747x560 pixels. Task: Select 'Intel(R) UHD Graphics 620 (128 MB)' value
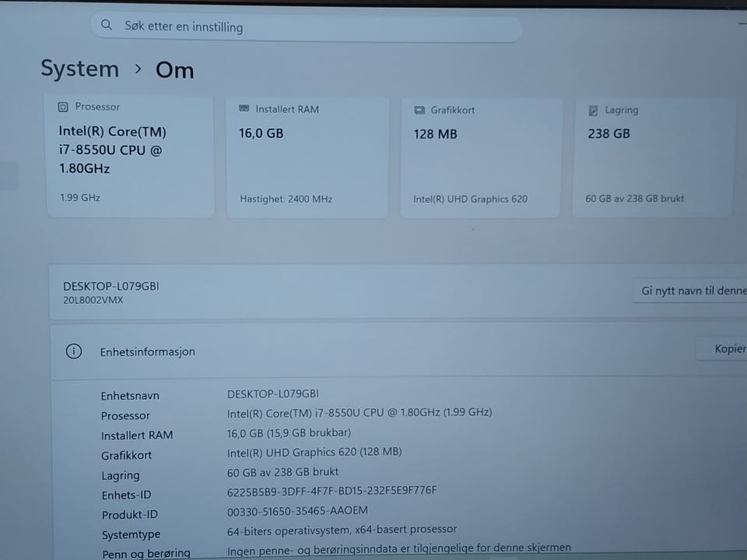(x=314, y=452)
